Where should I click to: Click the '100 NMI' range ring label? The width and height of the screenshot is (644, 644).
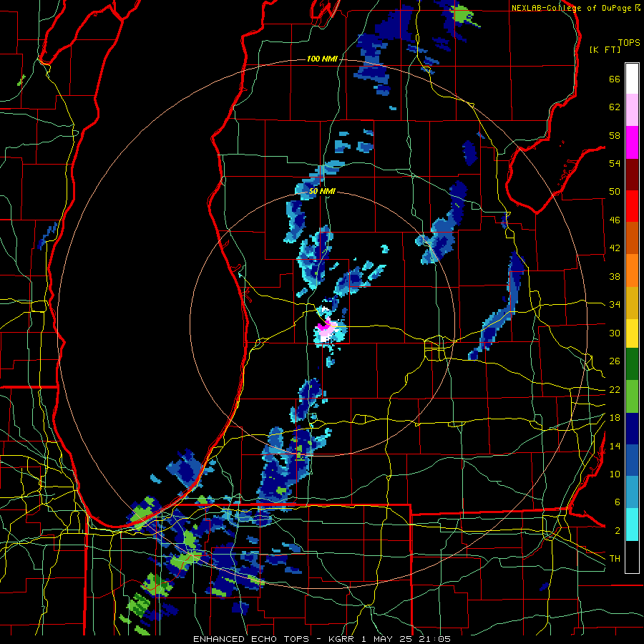(x=322, y=59)
